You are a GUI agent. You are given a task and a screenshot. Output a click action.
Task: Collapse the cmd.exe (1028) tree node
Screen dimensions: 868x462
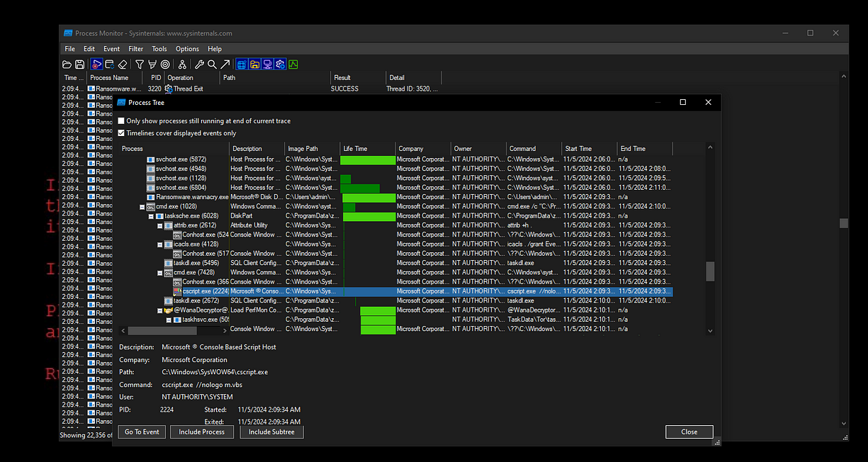(142, 206)
